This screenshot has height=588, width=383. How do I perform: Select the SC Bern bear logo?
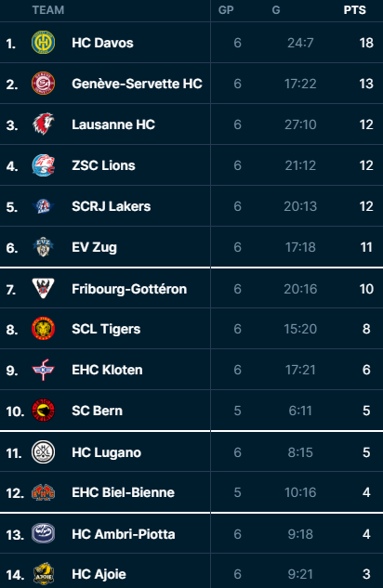tap(43, 411)
